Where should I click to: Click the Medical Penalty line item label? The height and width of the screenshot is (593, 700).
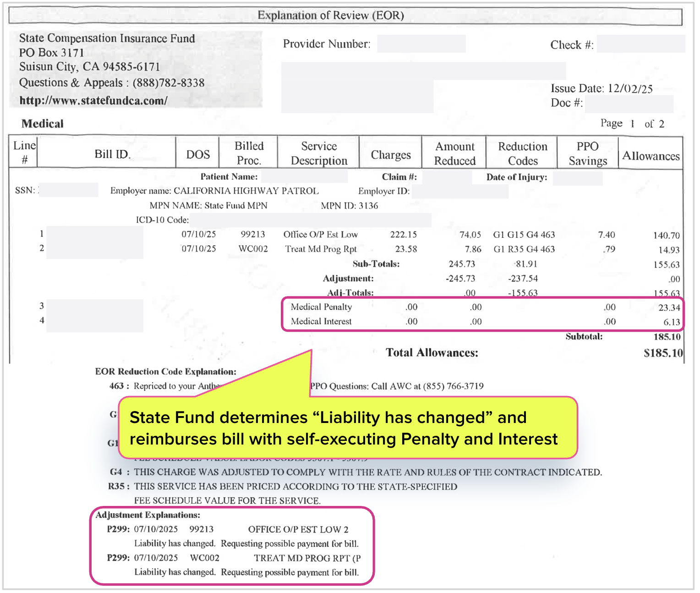321,307
